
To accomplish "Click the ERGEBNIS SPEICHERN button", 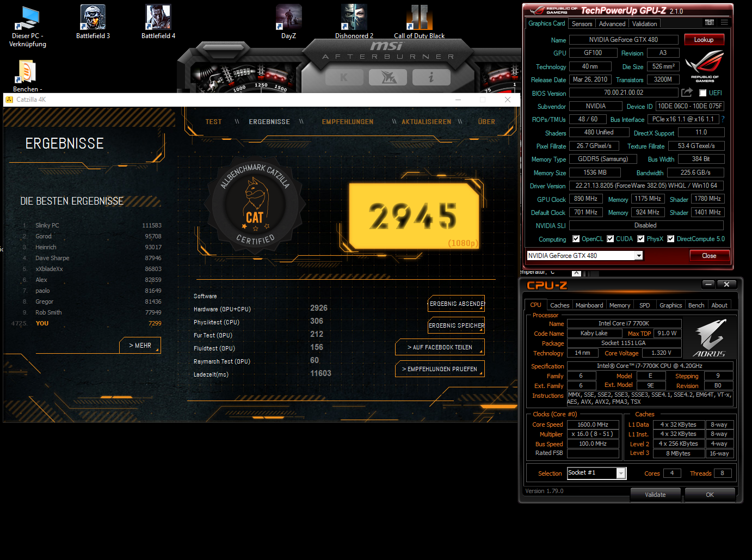I will point(456,325).
